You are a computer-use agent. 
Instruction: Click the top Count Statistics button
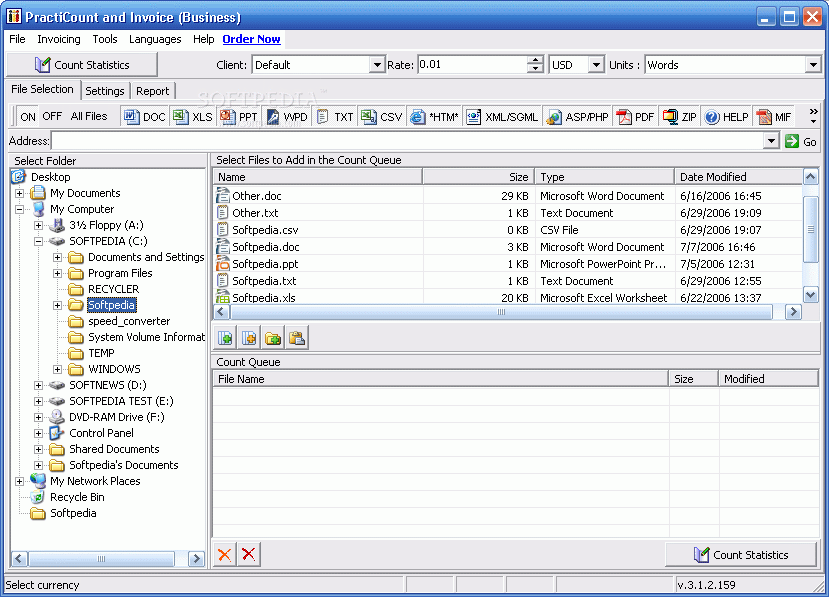click(x=82, y=65)
